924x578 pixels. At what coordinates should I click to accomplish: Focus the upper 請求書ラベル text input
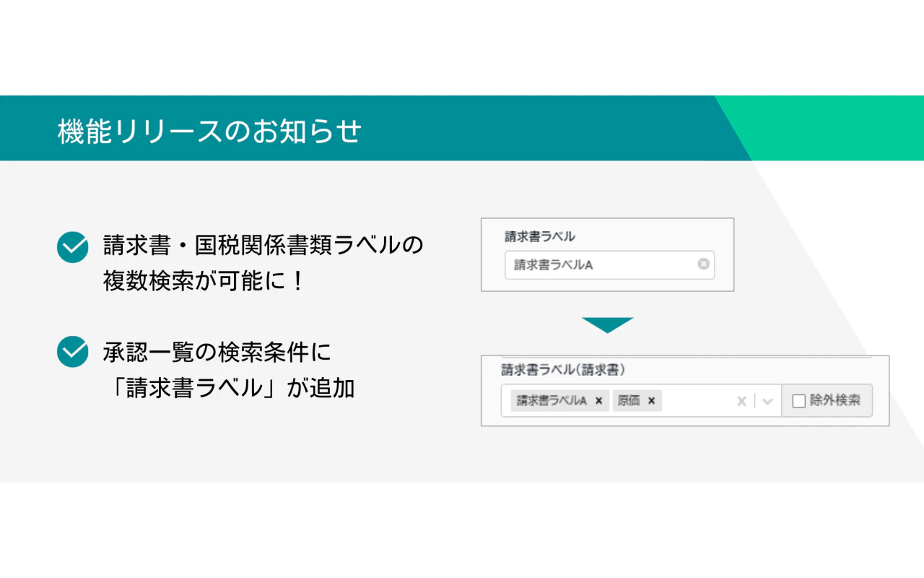(599, 265)
